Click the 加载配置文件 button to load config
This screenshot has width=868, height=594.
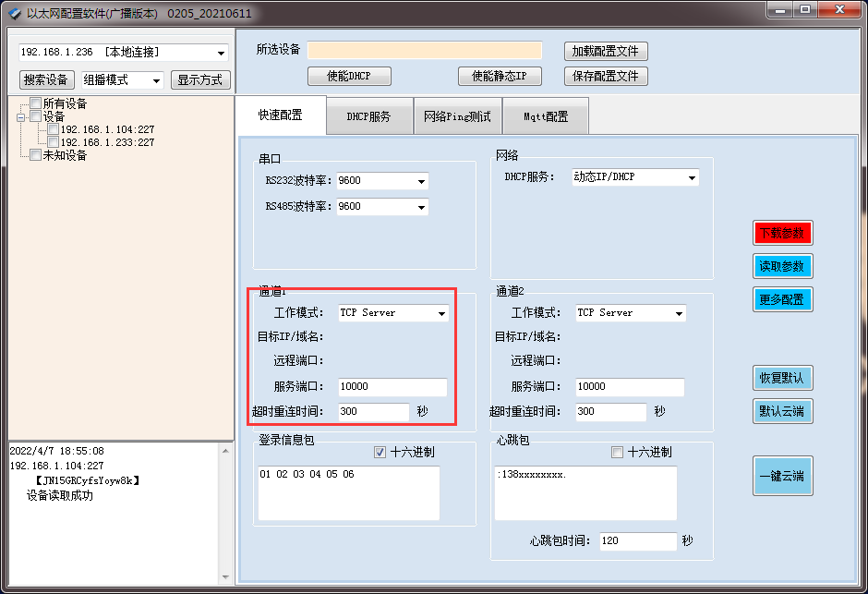(605, 51)
